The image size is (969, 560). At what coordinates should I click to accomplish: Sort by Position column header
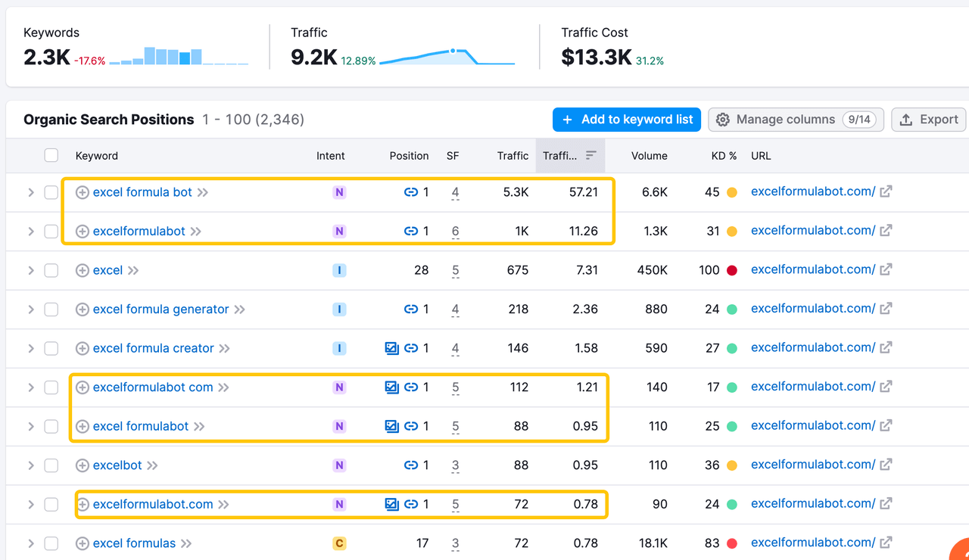[x=410, y=156]
